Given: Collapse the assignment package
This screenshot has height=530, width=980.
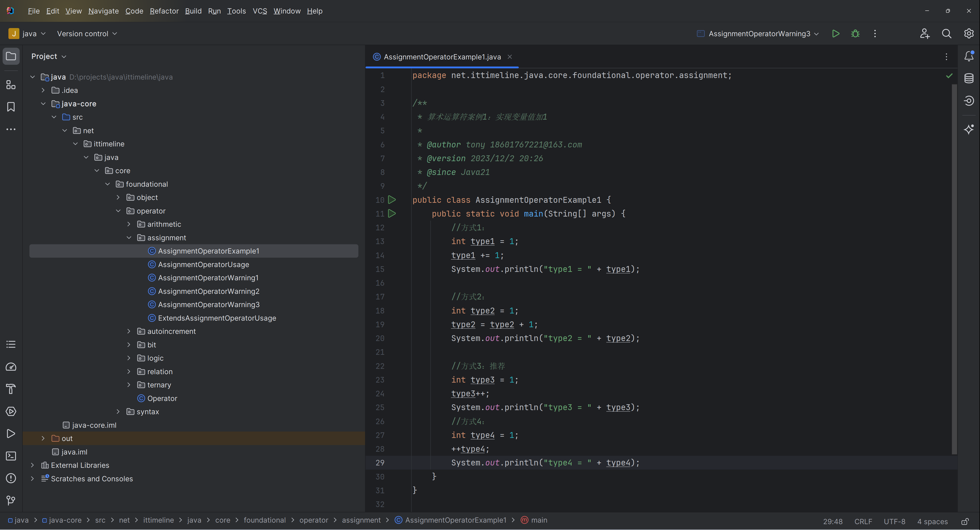Looking at the screenshot, I should coord(129,238).
